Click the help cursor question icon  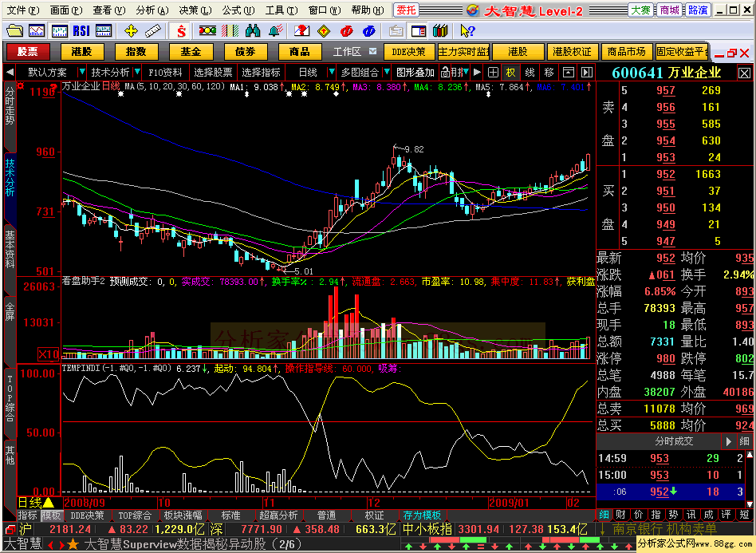(x=467, y=31)
